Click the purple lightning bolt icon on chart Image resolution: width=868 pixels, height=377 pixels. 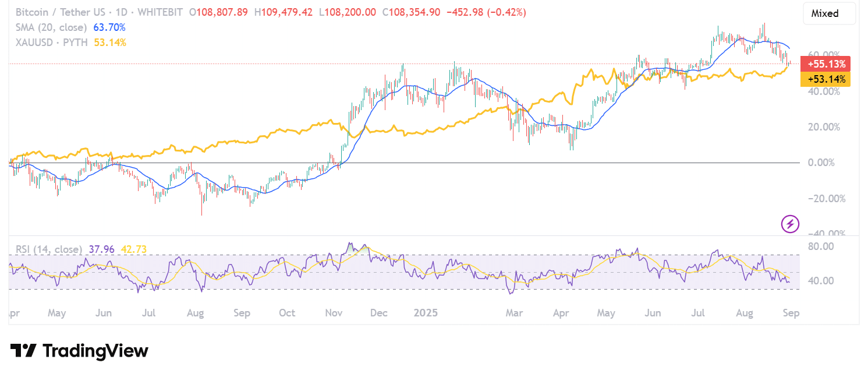(790, 224)
